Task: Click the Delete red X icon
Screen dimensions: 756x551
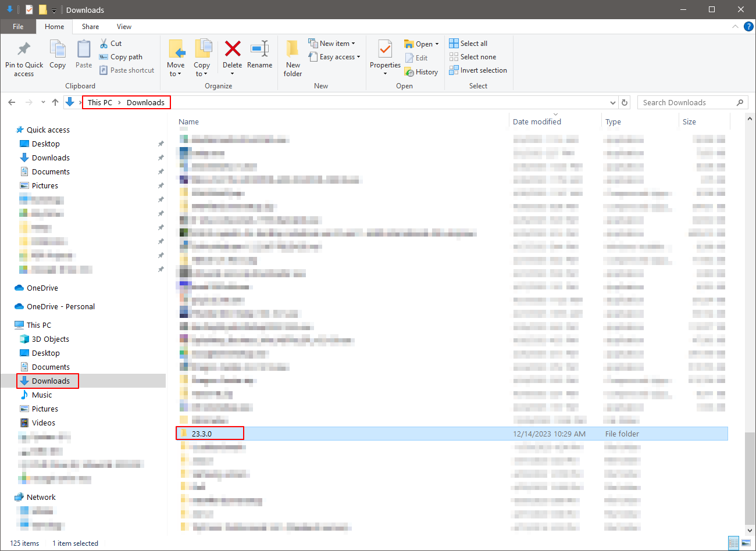Action: [x=232, y=49]
